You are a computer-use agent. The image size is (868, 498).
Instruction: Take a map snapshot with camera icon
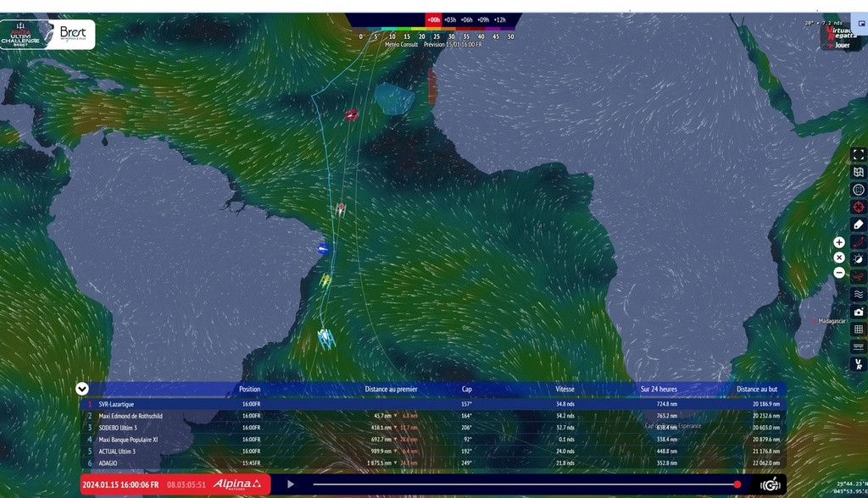(858, 312)
